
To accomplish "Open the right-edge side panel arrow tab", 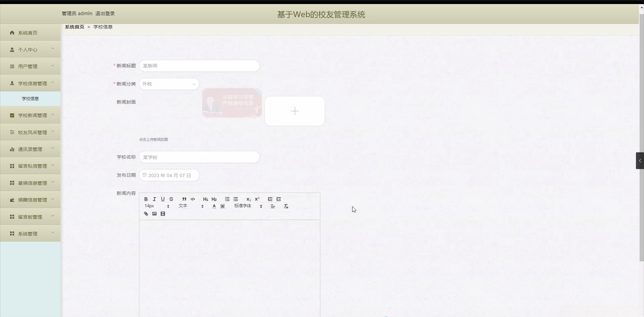I will tap(640, 161).
